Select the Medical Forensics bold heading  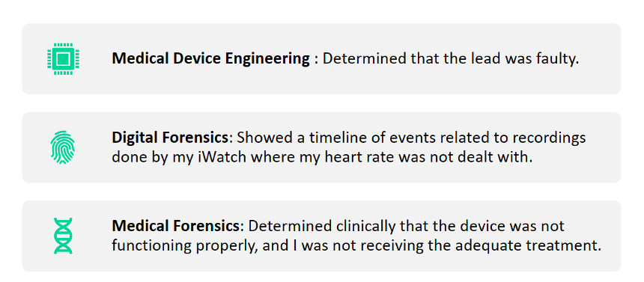pos(175,226)
